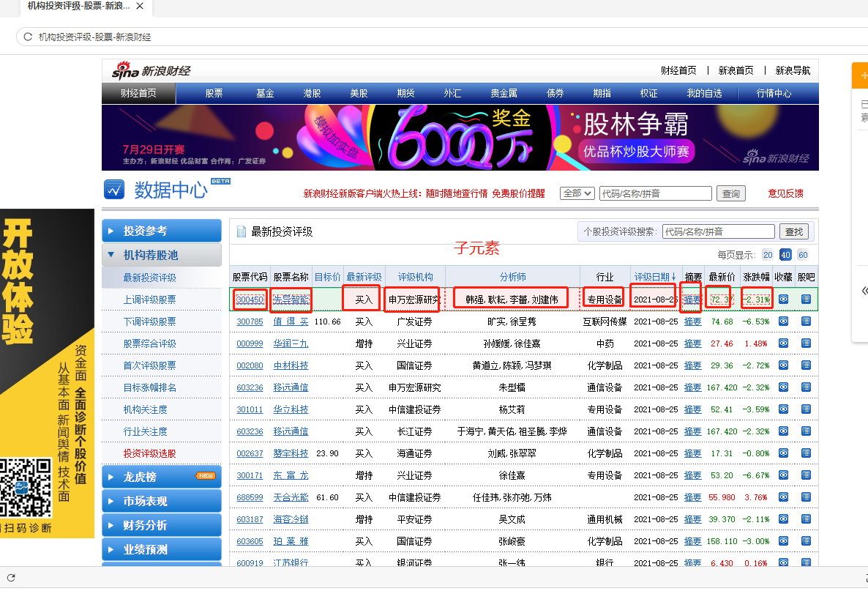The image size is (868, 602).
Task: Open stock forum icon for 000999
Action: coord(806,343)
